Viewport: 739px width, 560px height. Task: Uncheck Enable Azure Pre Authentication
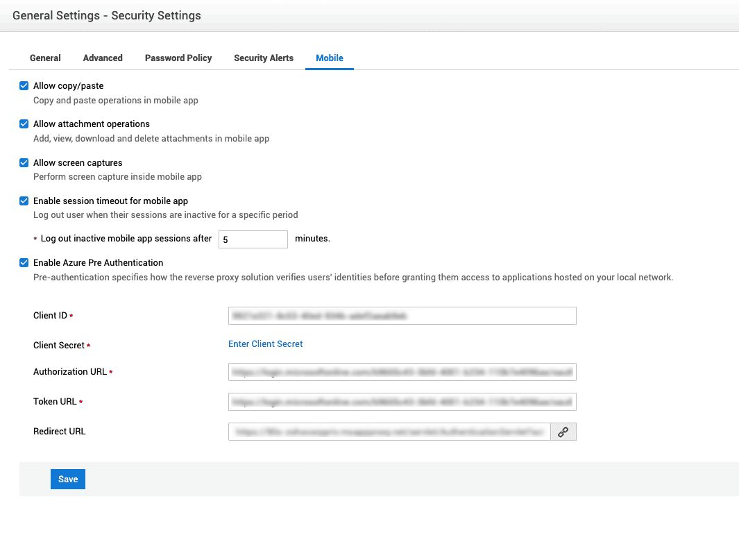pyautogui.click(x=24, y=263)
